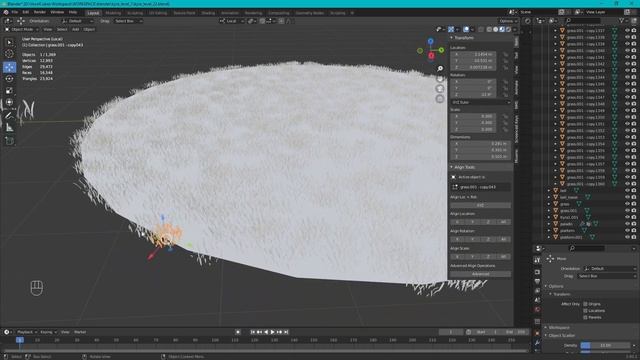640x360 pixels.
Task: Click the timeline playhead at frame 1
Action: pos(20,340)
